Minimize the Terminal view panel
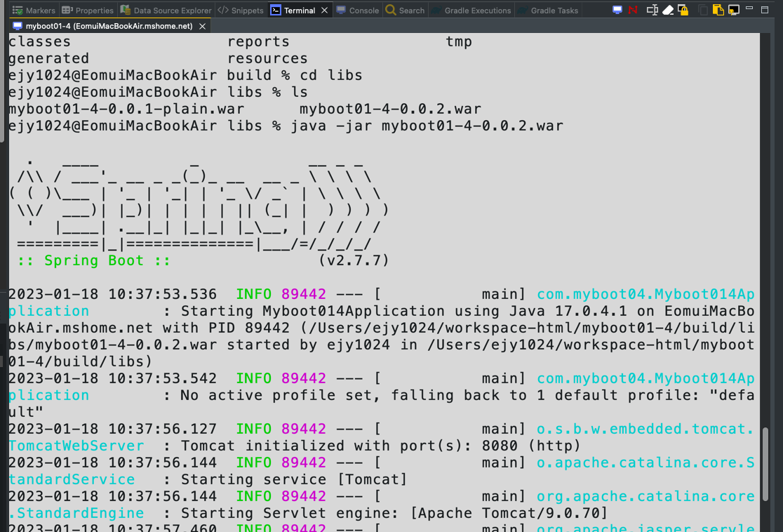 pyautogui.click(x=749, y=8)
